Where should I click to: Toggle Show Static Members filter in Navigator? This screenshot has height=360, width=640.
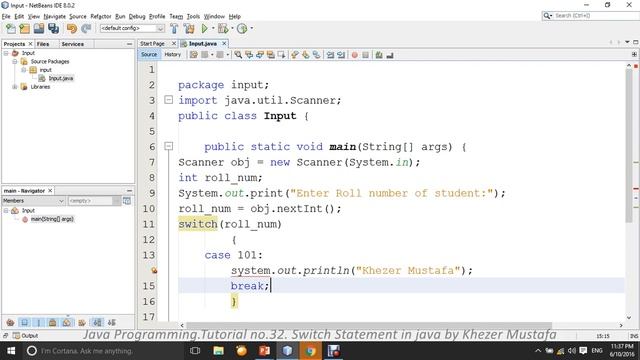point(39,322)
